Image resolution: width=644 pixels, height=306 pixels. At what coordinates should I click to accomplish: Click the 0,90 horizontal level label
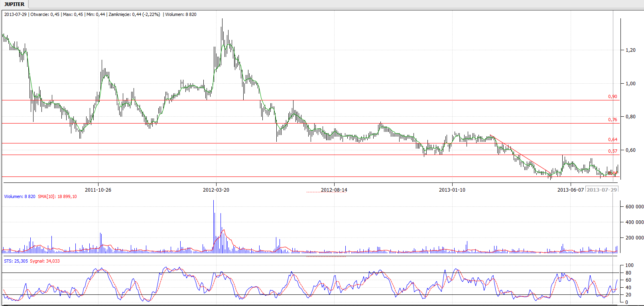612,96
